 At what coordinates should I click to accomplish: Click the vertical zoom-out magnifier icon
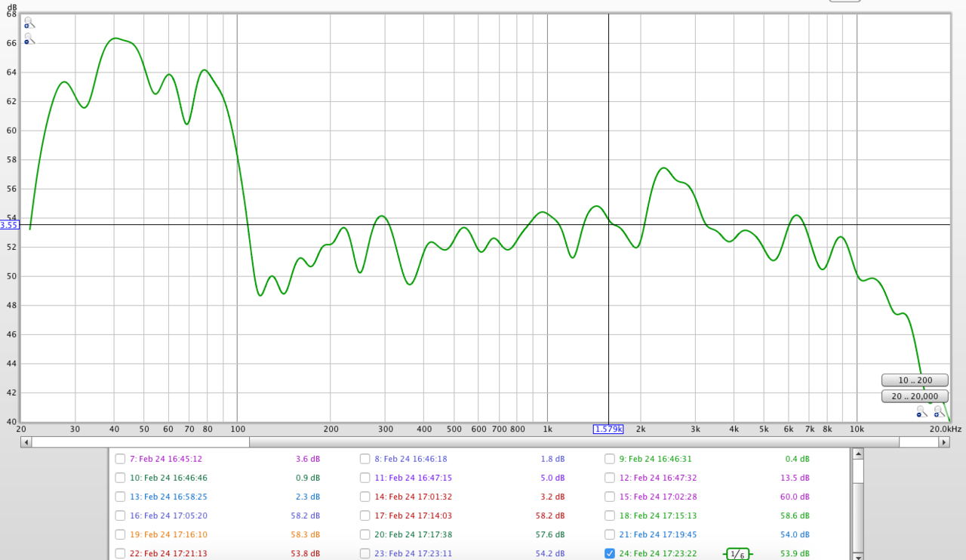point(29,38)
